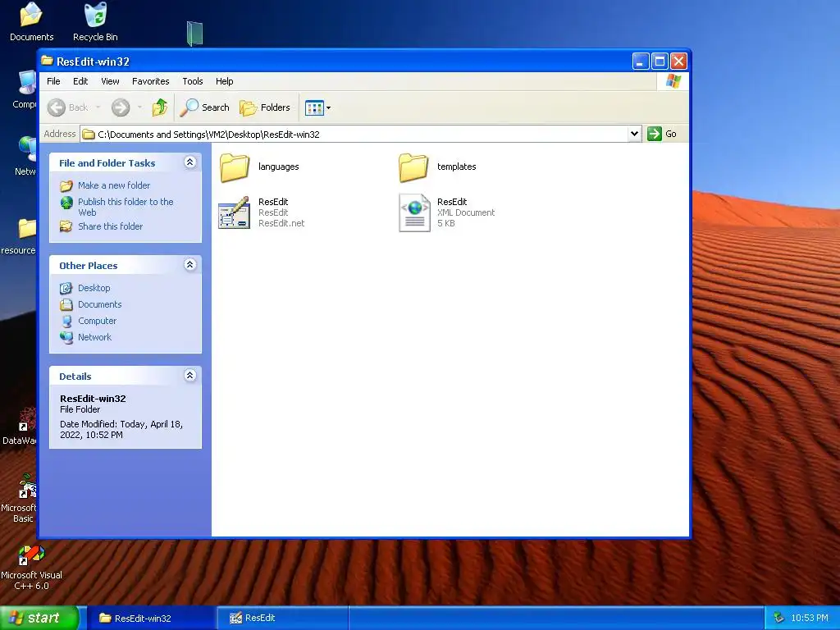Open the Favorites menu
840x630 pixels.
151,81
